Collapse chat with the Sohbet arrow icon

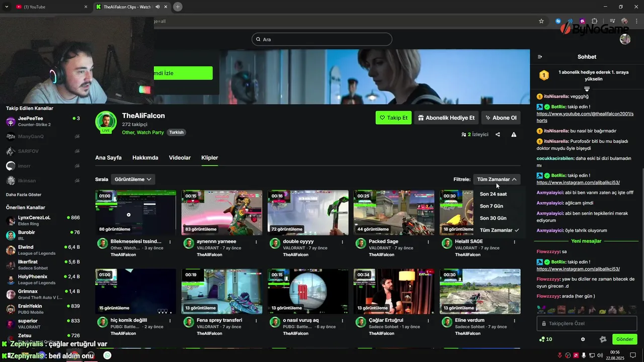[540, 57]
